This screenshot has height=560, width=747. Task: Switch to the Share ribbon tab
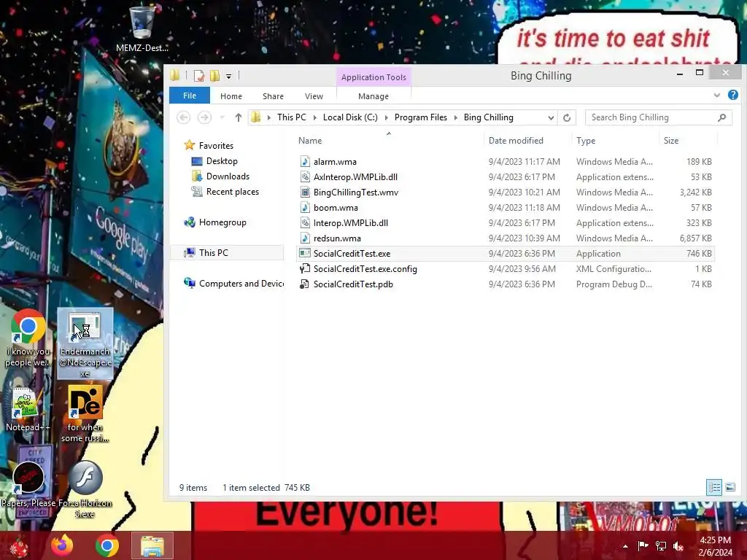pyautogui.click(x=273, y=96)
